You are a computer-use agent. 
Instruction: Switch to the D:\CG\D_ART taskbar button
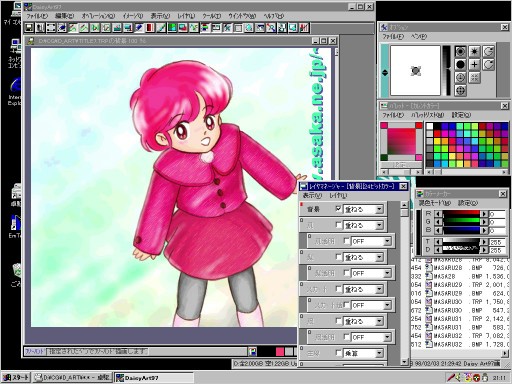pos(73,378)
